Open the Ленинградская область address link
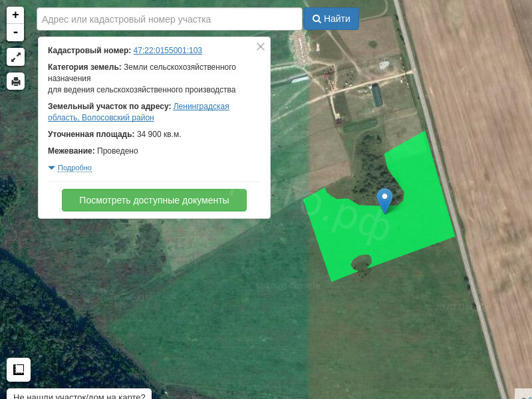 click(201, 106)
